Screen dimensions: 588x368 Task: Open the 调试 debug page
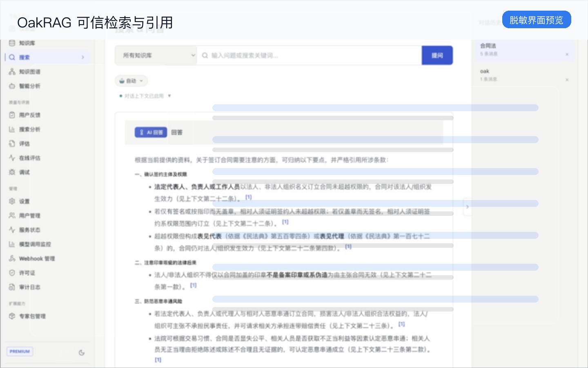pos(24,172)
